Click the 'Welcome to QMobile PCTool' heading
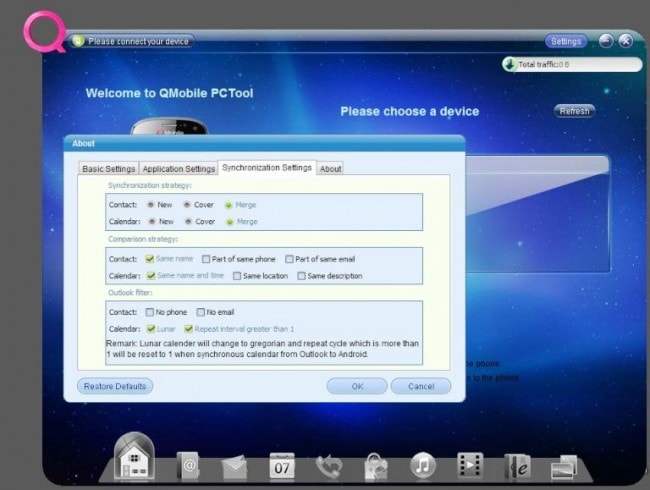 pyautogui.click(x=169, y=93)
